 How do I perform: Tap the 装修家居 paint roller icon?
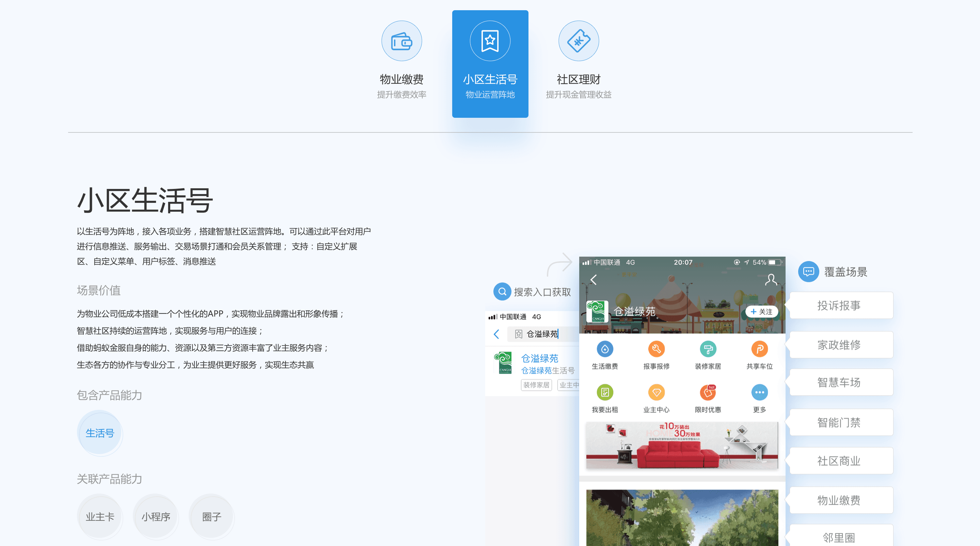(708, 349)
